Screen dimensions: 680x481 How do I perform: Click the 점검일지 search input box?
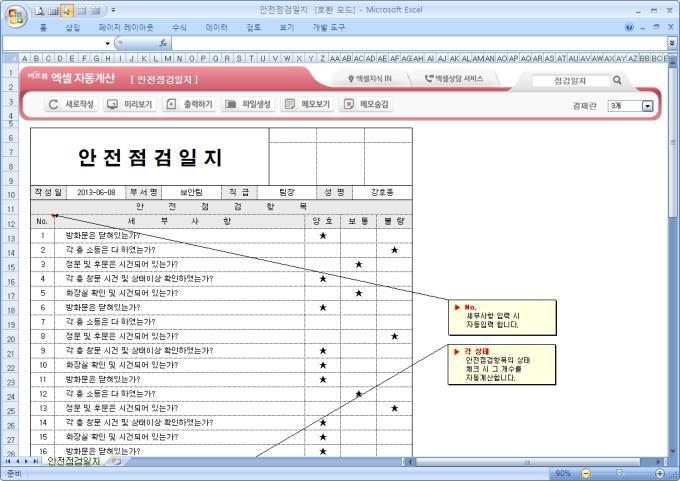click(x=570, y=81)
